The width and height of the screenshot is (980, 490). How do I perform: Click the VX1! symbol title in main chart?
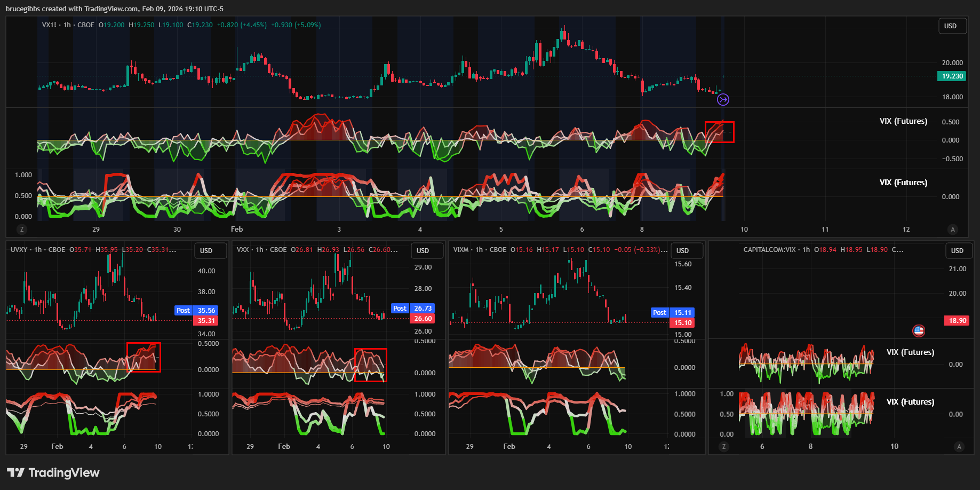[x=49, y=25]
